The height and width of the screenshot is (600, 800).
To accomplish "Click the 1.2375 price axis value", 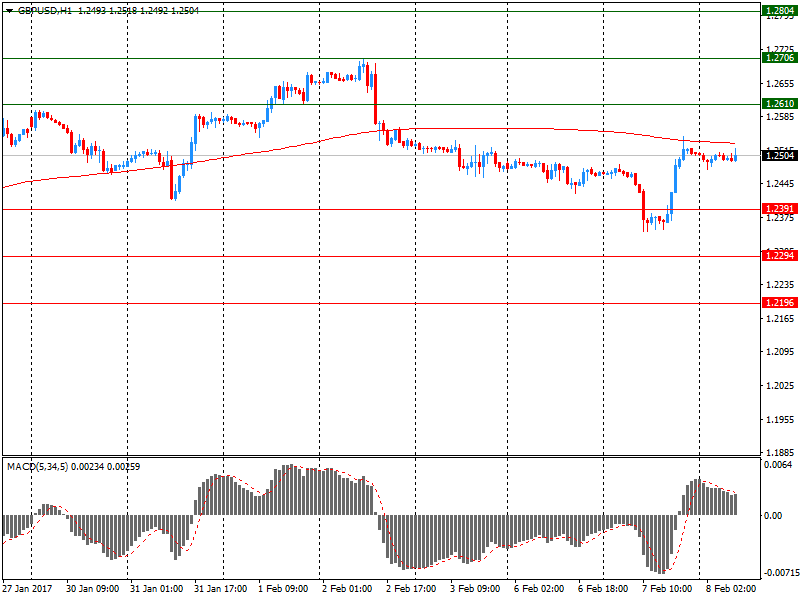I will (781, 218).
